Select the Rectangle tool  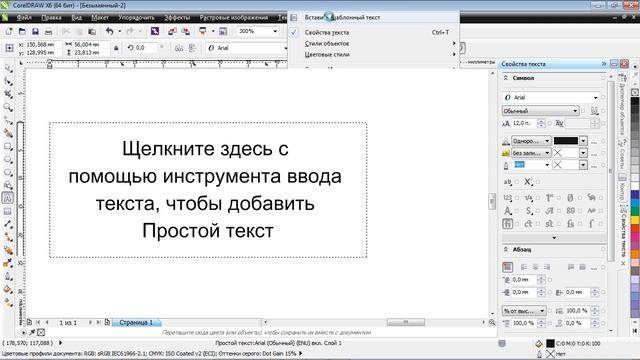coord(8,146)
